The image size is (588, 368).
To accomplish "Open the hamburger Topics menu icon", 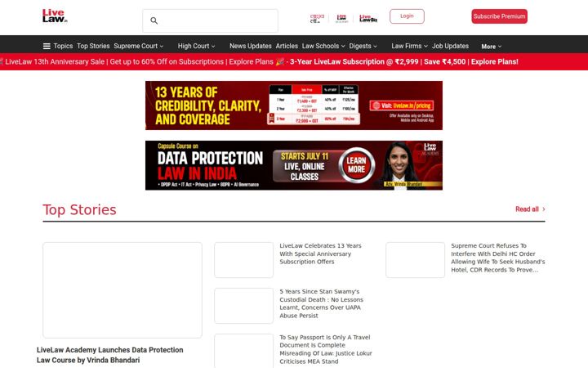I will coord(47,46).
